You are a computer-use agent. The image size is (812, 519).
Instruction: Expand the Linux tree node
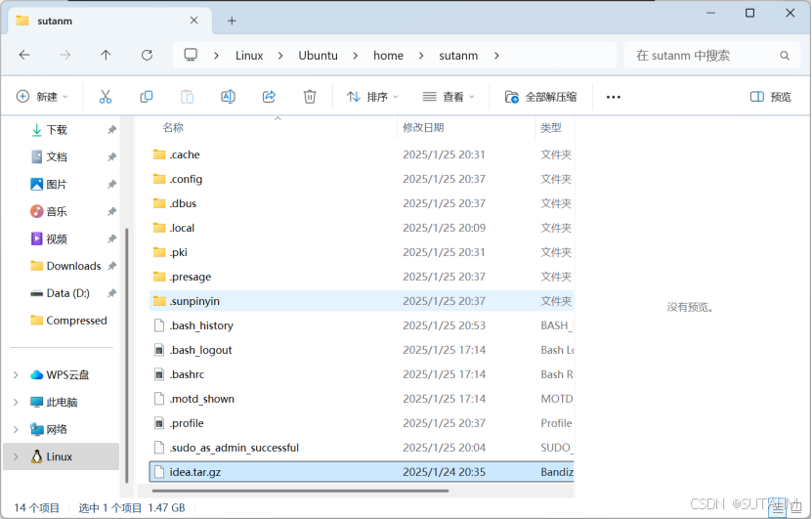pyautogui.click(x=16, y=456)
